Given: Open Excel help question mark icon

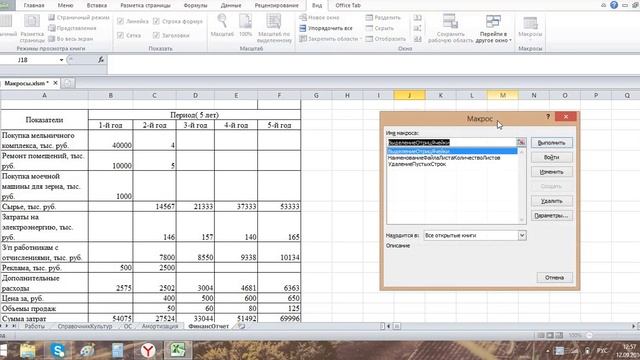Looking at the screenshot, I should 614,5.
